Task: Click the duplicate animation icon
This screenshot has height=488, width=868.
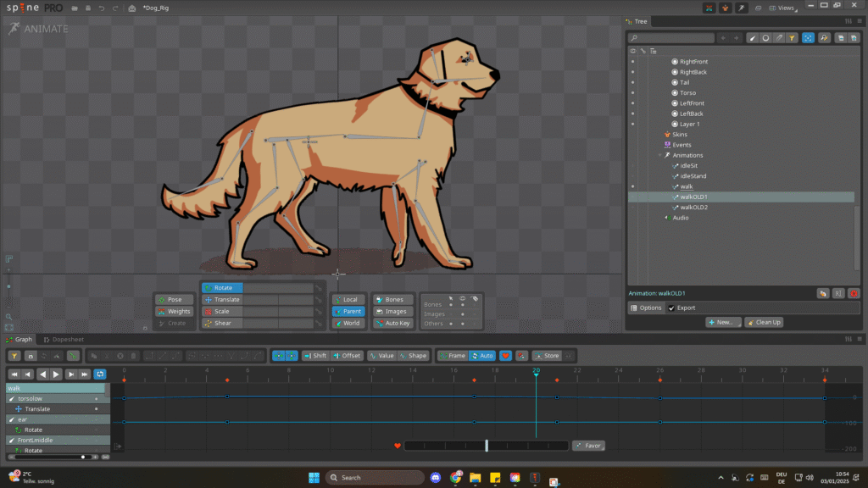Action: click(822, 293)
